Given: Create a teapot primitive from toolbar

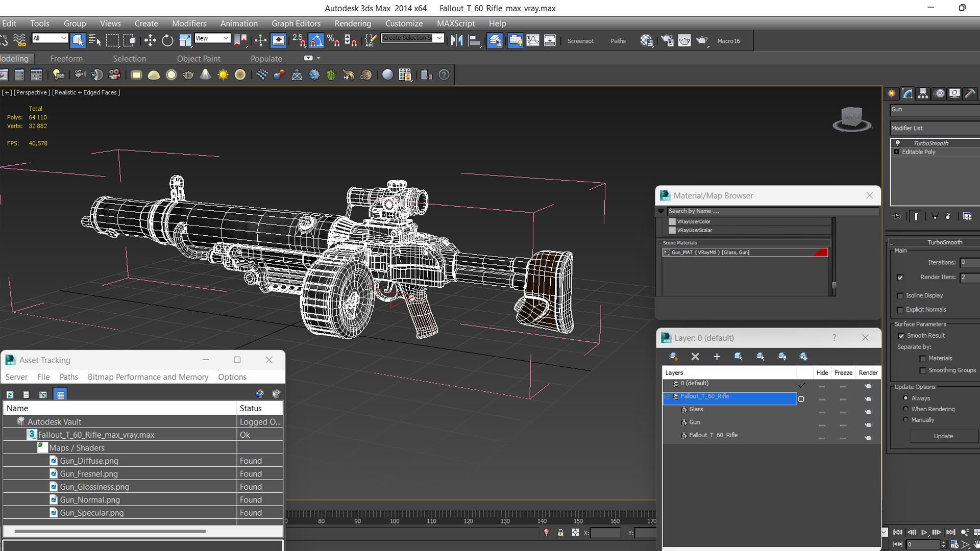Looking at the screenshot, I should (x=188, y=75).
